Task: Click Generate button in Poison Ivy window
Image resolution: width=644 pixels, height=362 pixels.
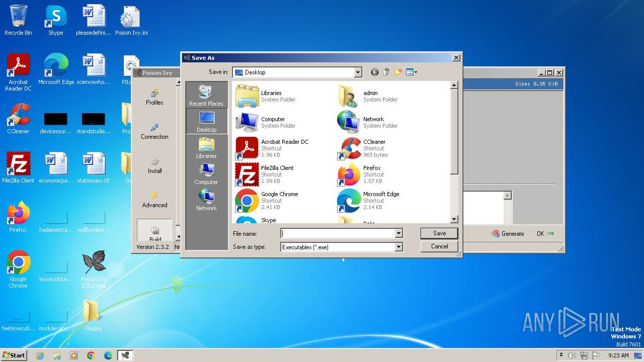Action: (508, 234)
